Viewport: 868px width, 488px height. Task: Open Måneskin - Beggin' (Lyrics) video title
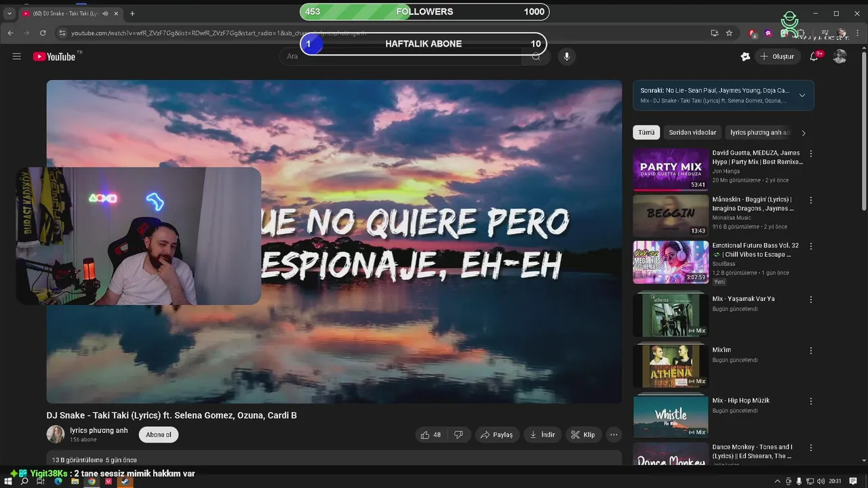tap(753, 204)
